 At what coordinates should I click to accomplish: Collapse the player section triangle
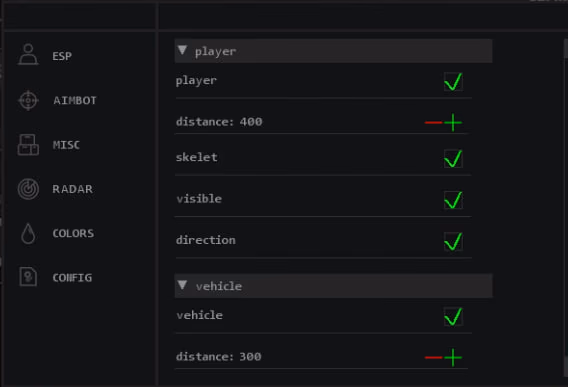pyautogui.click(x=182, y=50)
